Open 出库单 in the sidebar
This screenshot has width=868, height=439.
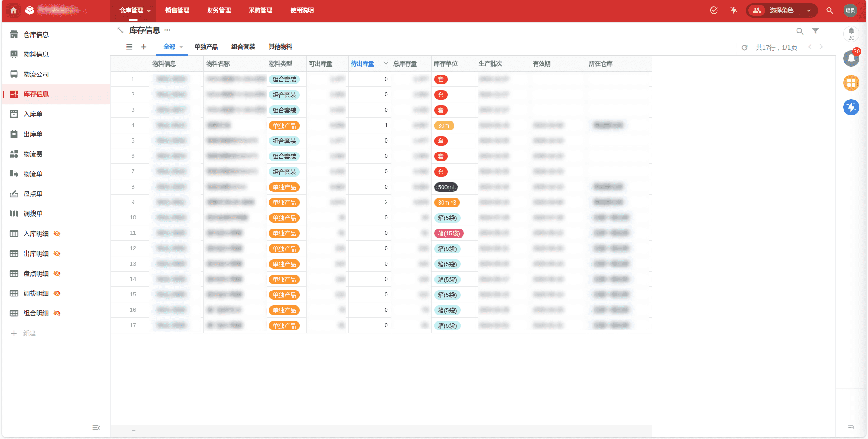(x=33, y=134)
